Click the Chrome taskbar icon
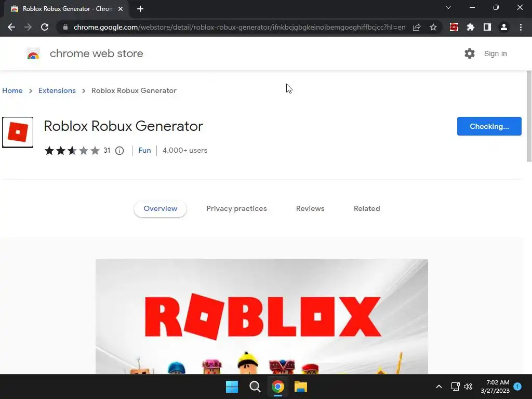Image resolution: width=532 pixels, height=399 pixels. tap(277, 387)
